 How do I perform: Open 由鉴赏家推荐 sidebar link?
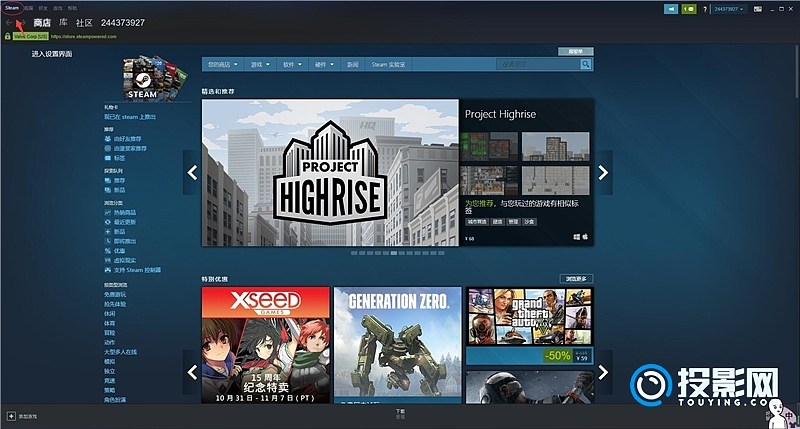click(126, 148)
